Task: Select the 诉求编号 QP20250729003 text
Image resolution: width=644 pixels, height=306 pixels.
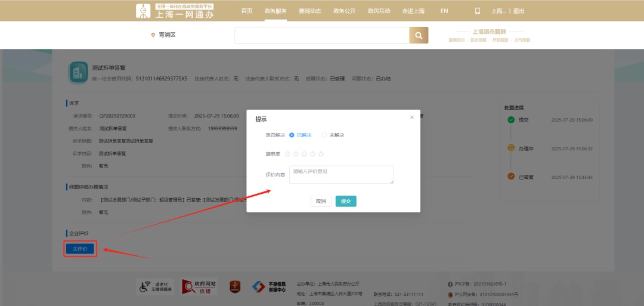Action: 117,116
